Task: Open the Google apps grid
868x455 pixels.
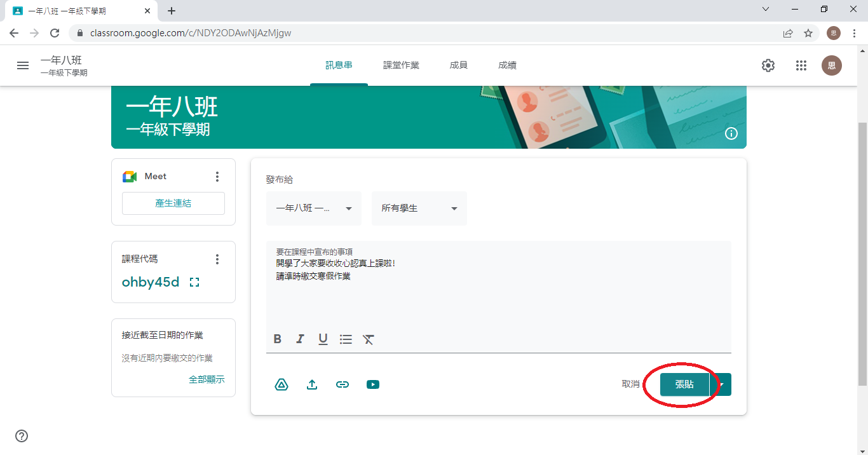Action: point(801,65)
